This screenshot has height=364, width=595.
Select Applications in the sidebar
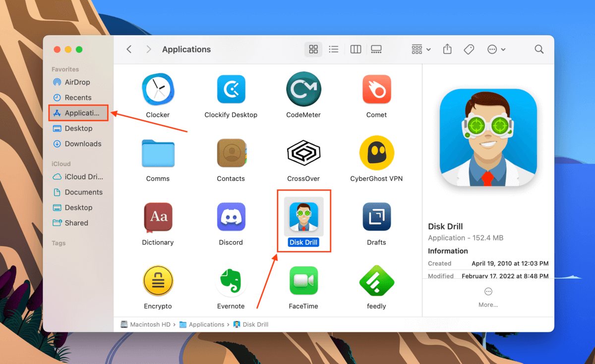(78, 113)
